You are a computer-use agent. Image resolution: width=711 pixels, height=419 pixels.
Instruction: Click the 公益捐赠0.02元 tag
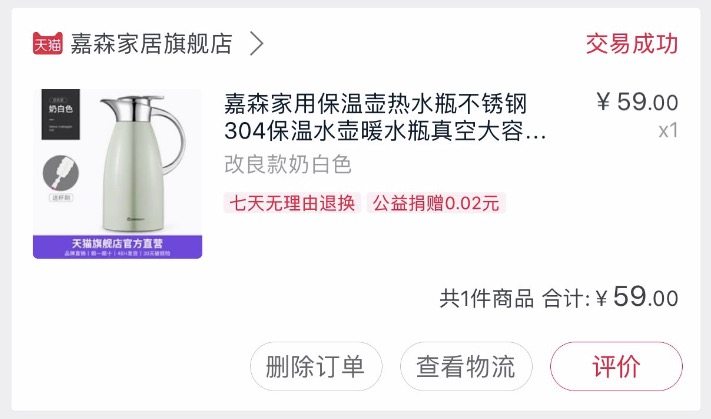point(436,203)
